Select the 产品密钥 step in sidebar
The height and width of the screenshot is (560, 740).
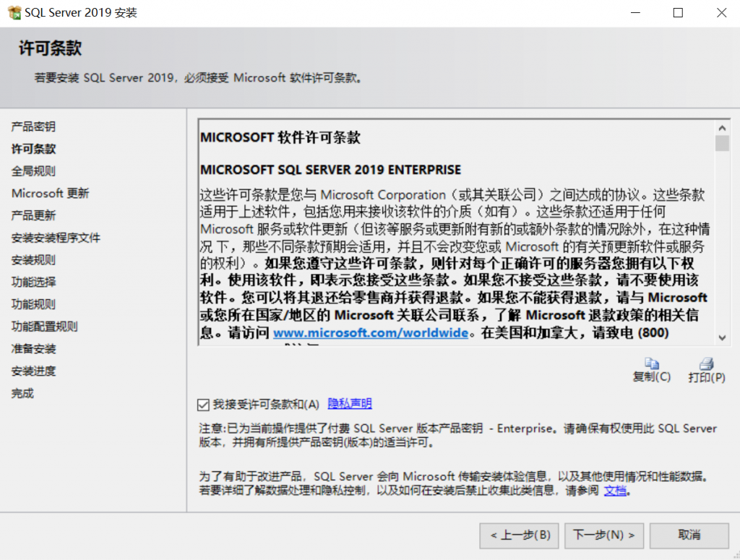33,126
